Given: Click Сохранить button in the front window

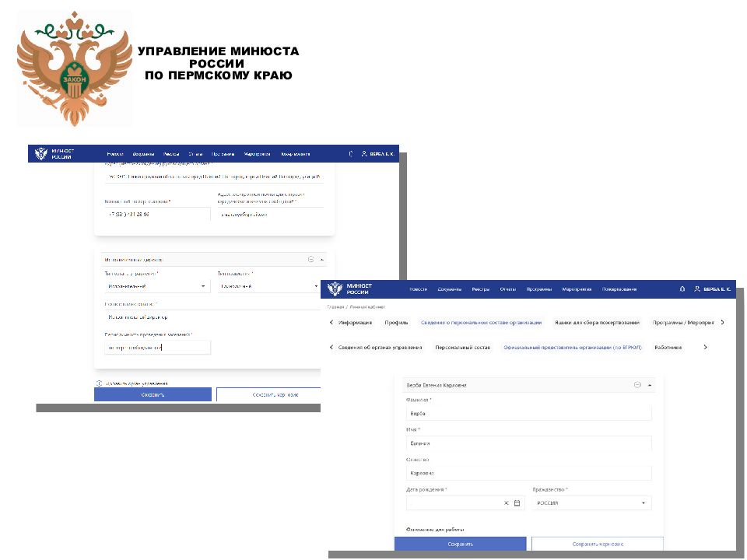Looking at the screenshot, I should point(460,544).
